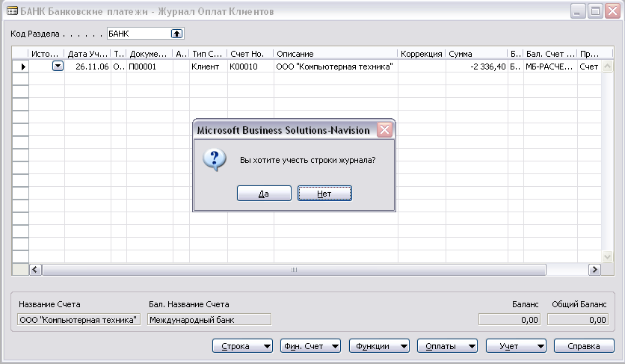The image size is (625, 364).
Task: Click the Счет Но. column header
Action: click(x=250, y=54)
